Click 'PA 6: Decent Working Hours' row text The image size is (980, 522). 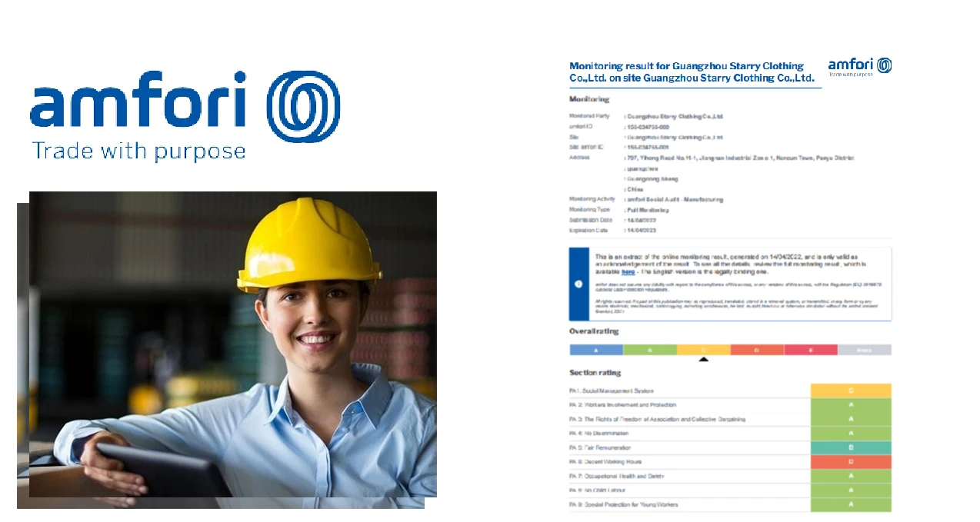coord(605,462)
